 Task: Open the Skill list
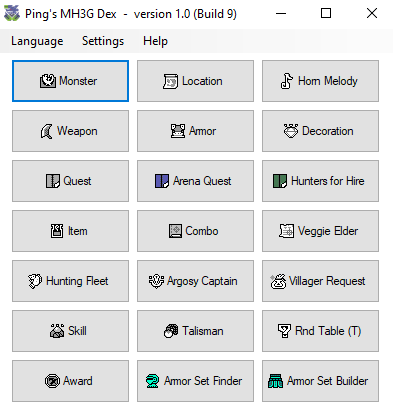70,331
